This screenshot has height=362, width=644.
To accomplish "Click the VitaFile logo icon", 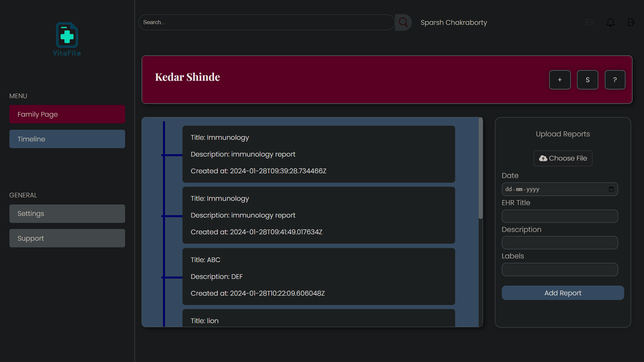I will [67, 36].
